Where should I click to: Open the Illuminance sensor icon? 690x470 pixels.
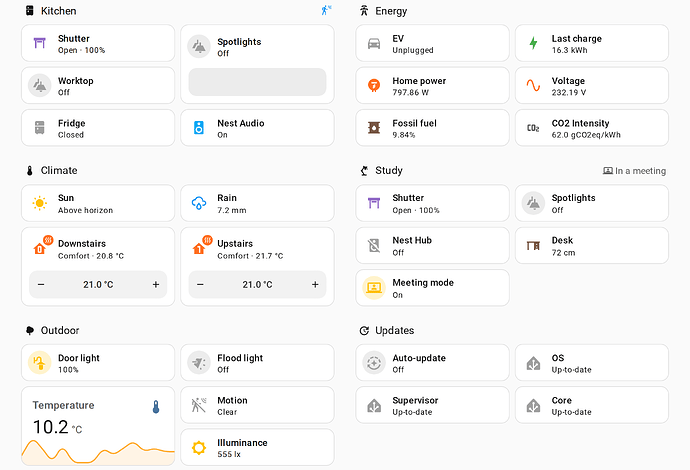pyautogui.click(x=199, y=448)
